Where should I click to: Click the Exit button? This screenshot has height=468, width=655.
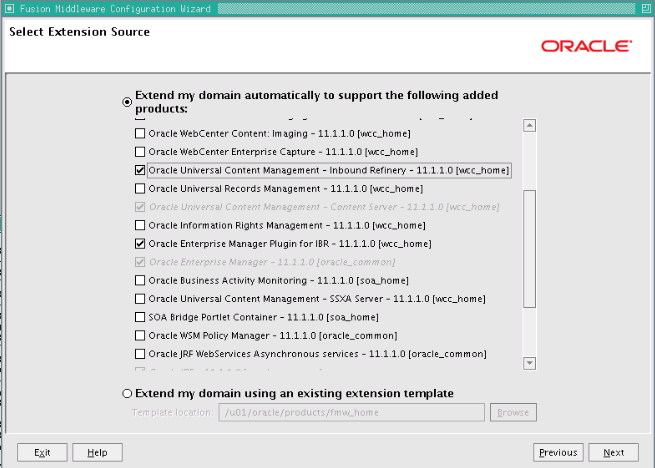click(42, 453)
